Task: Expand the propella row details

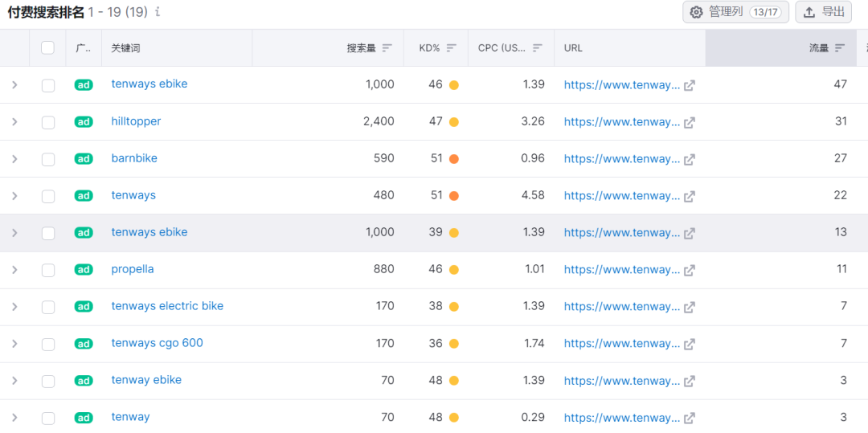Action: tap(15, 270)
